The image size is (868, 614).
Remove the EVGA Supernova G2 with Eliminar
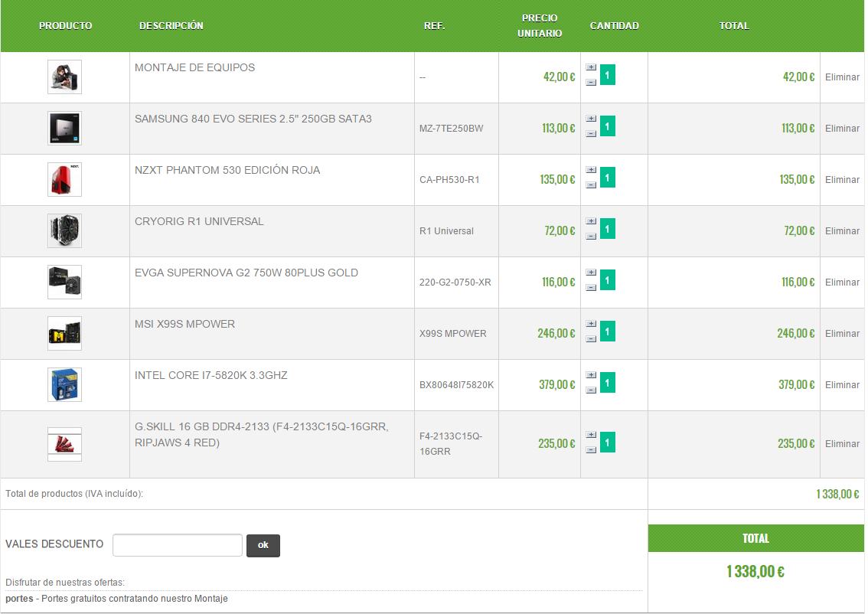tap(842, 283)
